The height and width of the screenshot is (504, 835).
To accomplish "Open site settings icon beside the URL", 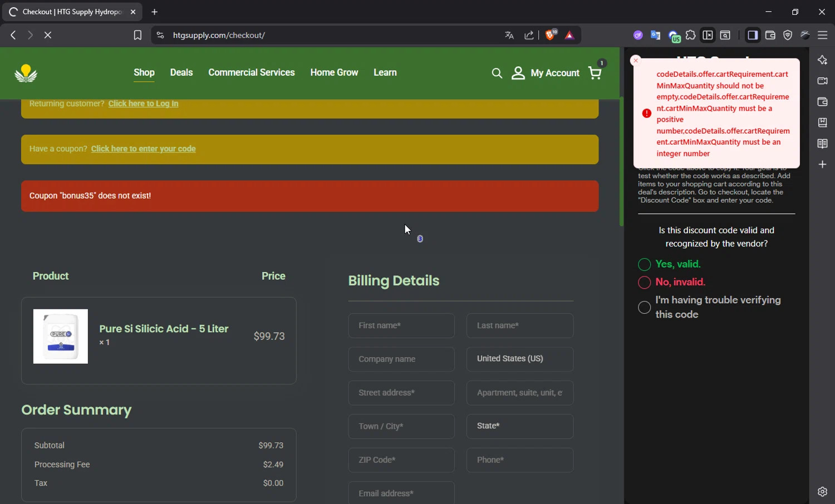I will point(160,35).
